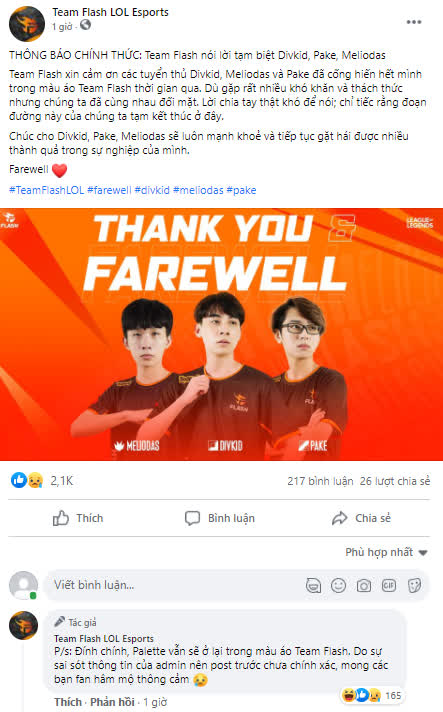Open the three-dot post options menu
443x712 pixels.
point(413,22)
